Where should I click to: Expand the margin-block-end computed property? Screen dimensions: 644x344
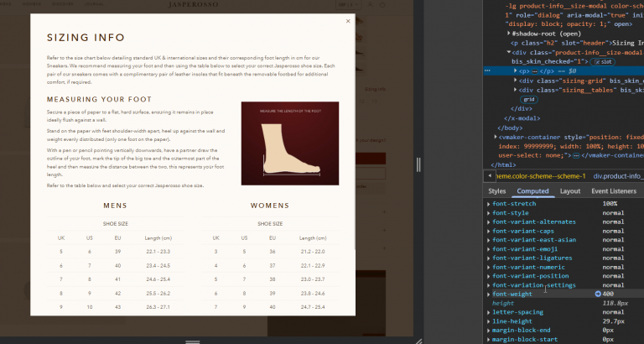488,331
